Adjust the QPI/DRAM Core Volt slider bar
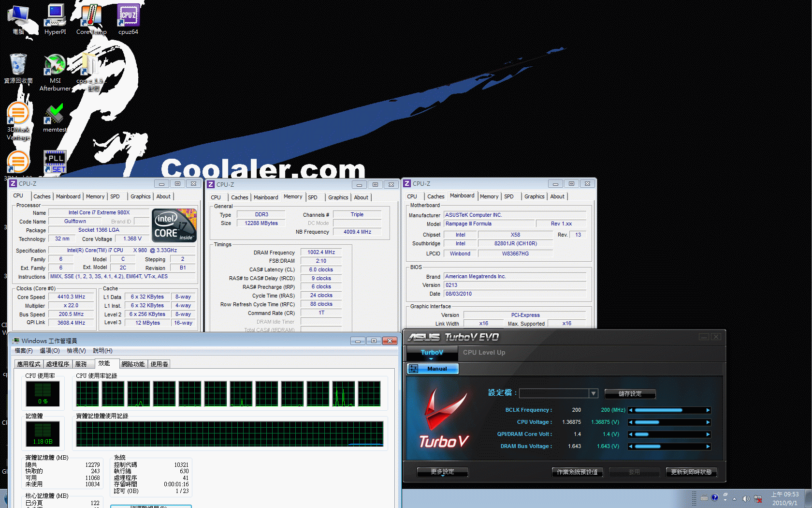 tap(669, 434)
